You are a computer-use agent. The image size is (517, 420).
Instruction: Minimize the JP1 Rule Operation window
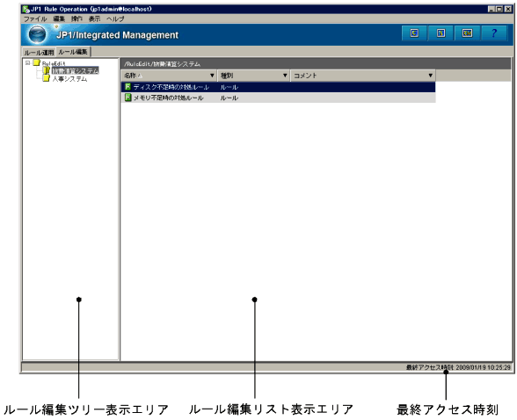tap(492, 9)
